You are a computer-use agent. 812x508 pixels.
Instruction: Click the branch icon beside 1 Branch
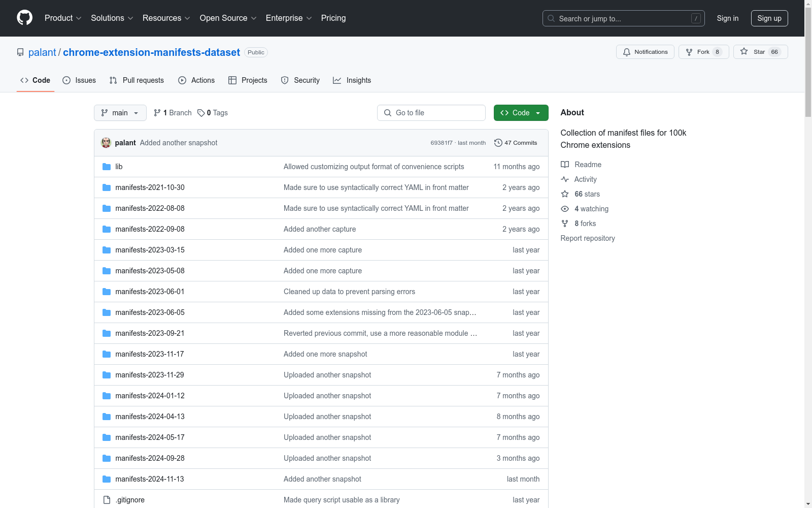(157, 113)
